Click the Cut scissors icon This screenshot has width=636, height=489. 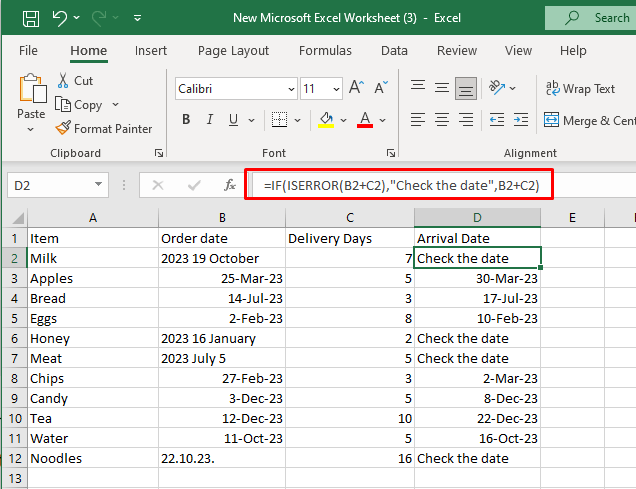63,80
